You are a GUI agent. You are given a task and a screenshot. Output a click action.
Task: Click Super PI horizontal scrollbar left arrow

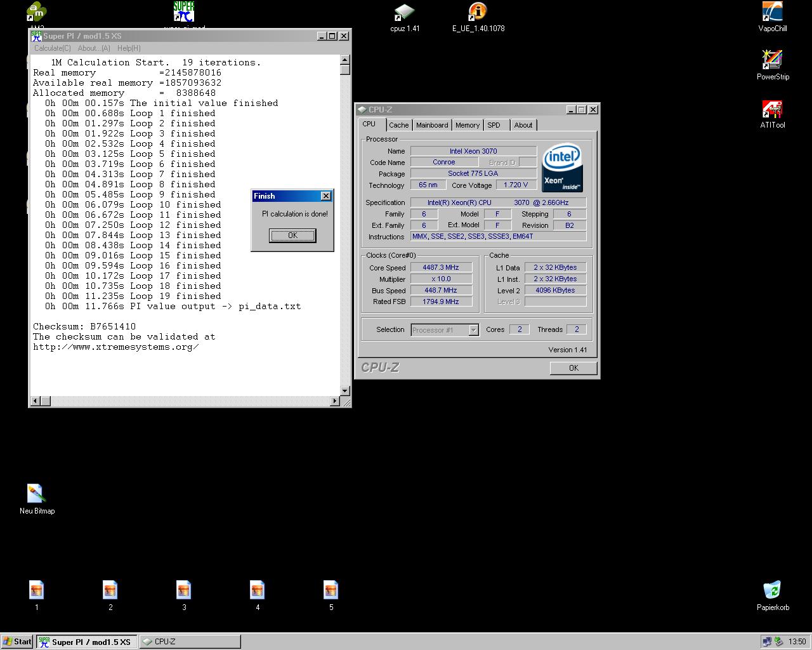click(x=36, y=401)
